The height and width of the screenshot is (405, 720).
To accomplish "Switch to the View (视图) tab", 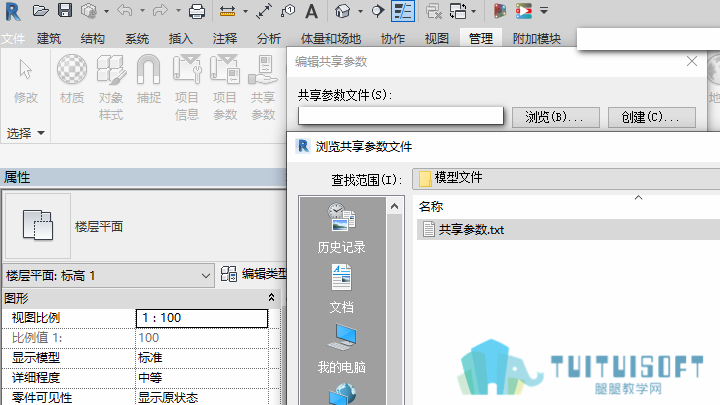I will pos(436,39).
